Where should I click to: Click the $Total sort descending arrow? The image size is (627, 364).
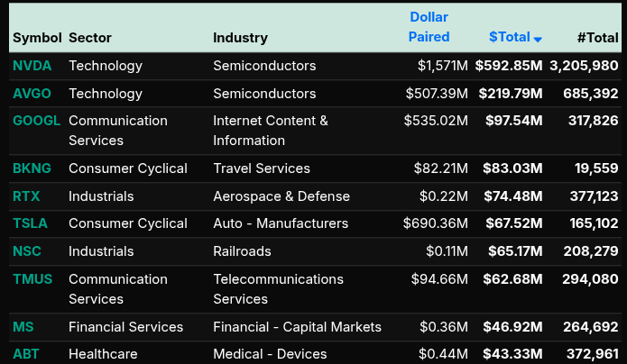[538, 39]
